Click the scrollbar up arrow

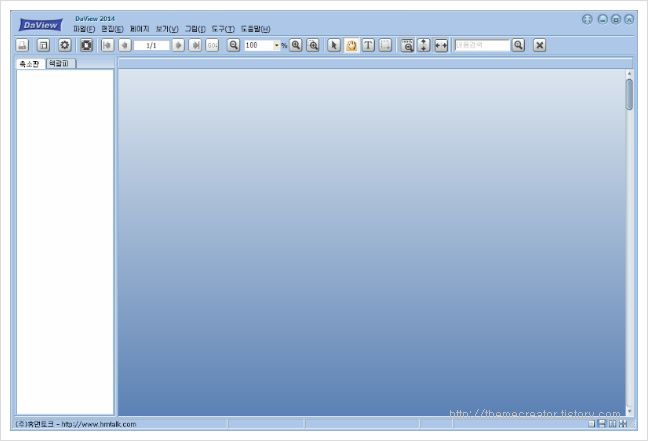[x=629, y=74]
